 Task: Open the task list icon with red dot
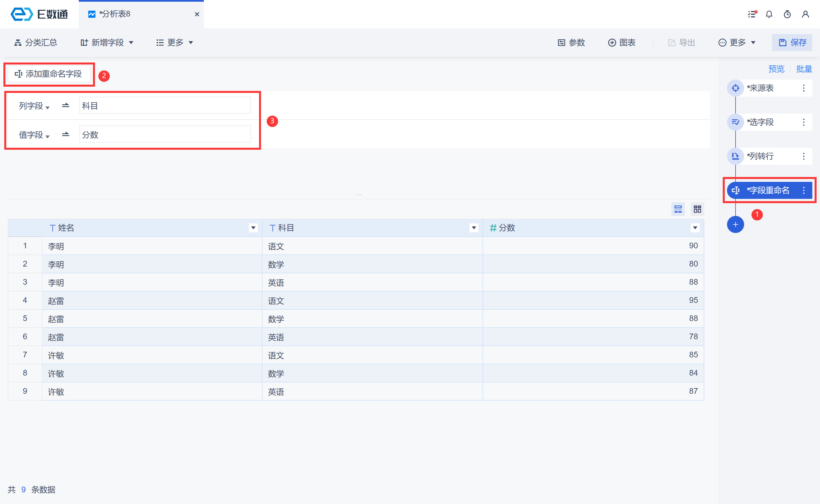point(752,14)
